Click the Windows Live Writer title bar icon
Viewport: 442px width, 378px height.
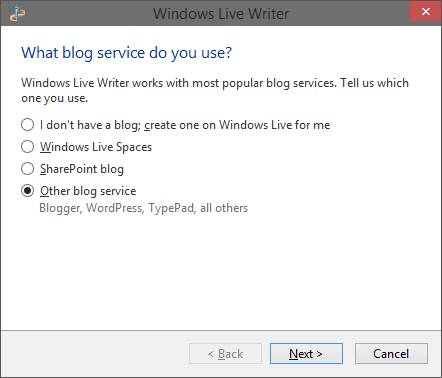[17, 13]
